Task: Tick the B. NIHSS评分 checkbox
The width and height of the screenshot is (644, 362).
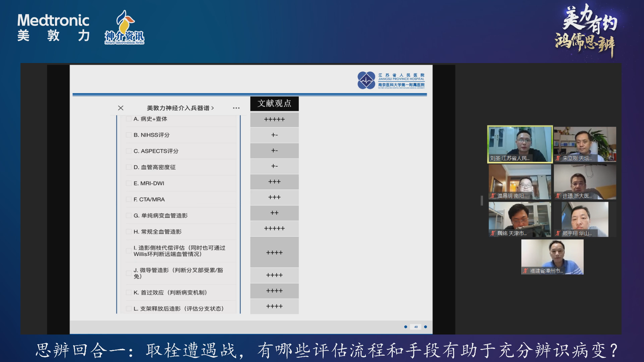Action: click(x=128, y=135)
